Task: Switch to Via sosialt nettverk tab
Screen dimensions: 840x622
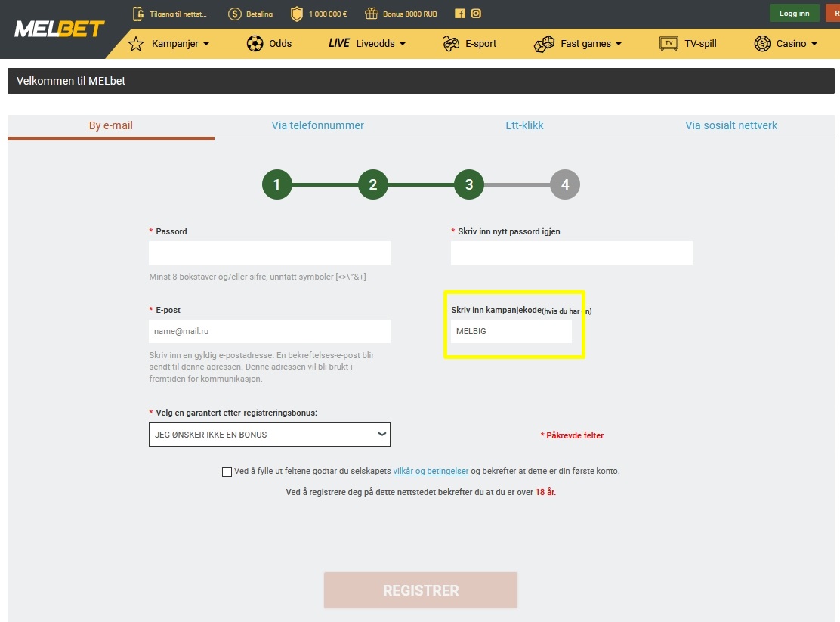Action: (731, 126)
